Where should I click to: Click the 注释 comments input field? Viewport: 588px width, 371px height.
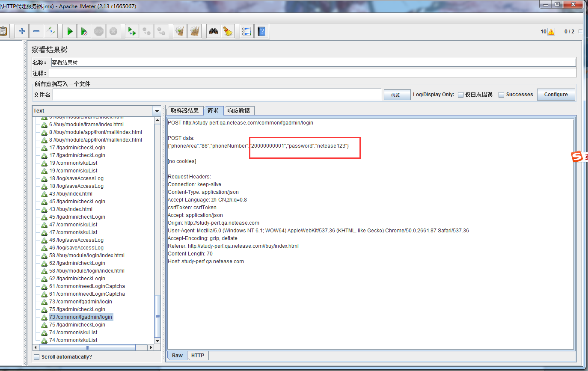pos(312,73)
